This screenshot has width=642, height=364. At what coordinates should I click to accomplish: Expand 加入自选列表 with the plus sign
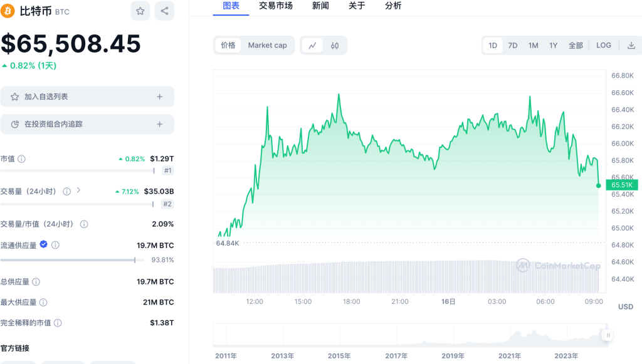(159, 96)
